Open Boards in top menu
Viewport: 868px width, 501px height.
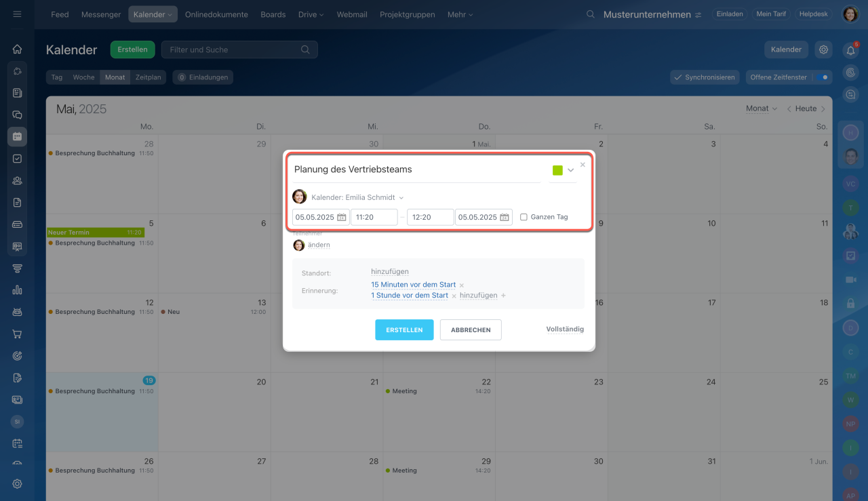click(273, 14)
